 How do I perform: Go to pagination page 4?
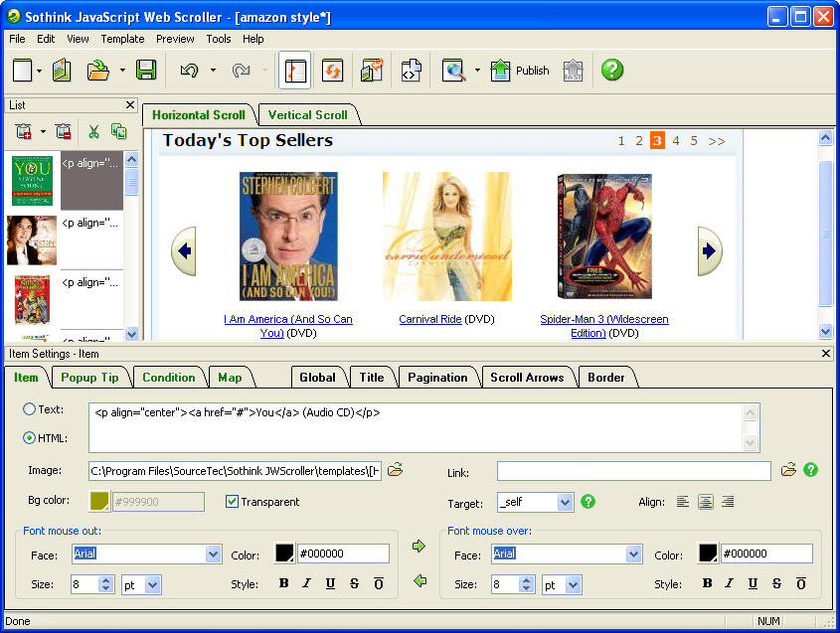676,141
